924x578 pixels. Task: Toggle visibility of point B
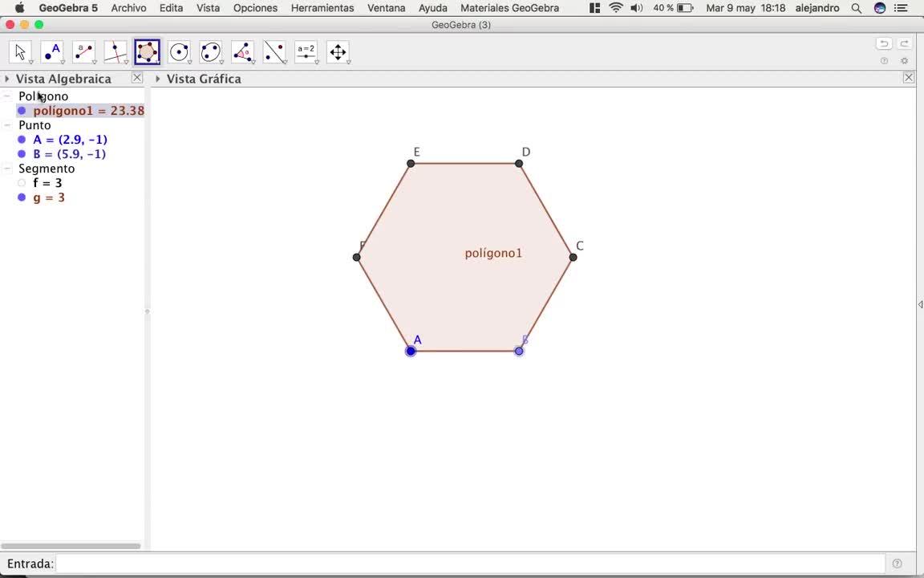(22, 154)
